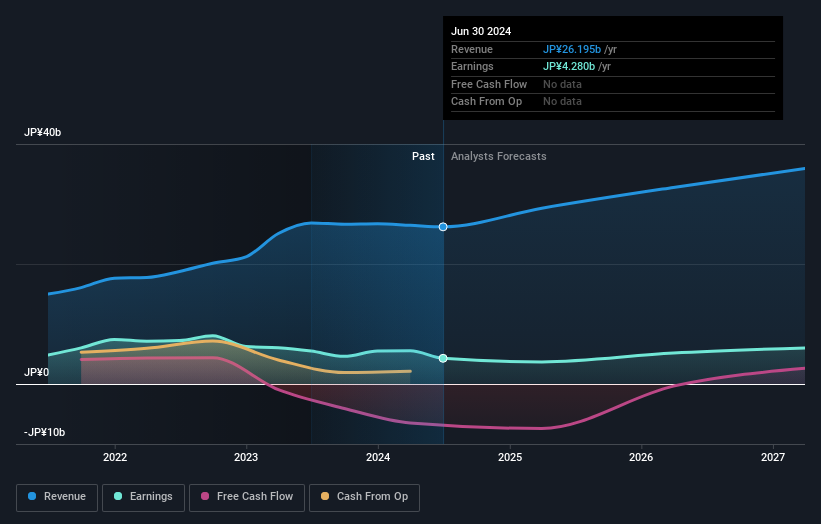Click the JP¥26.195b revenue value
821x524 pixels.
coord(572,49)
